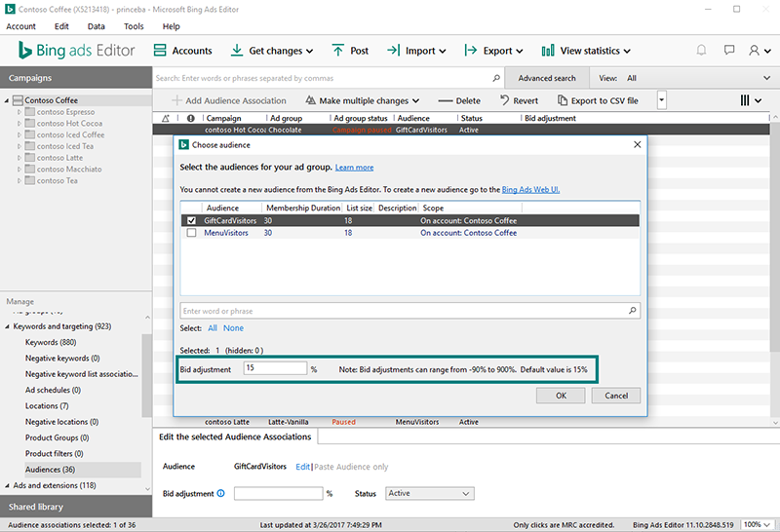Click the search magnifier in campaign search
Viewport: 780px width, 532px height.
tap(495, 78)
